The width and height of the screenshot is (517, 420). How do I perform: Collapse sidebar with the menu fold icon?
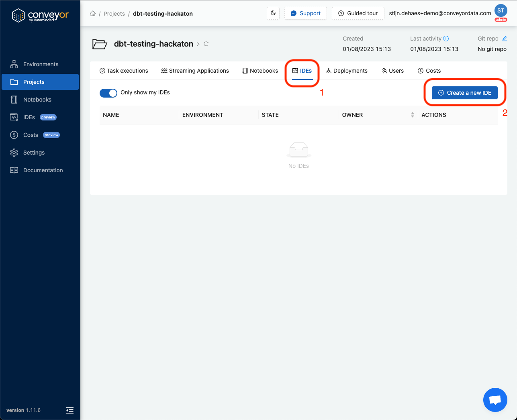pyautogui.click(x=70, y=410)
